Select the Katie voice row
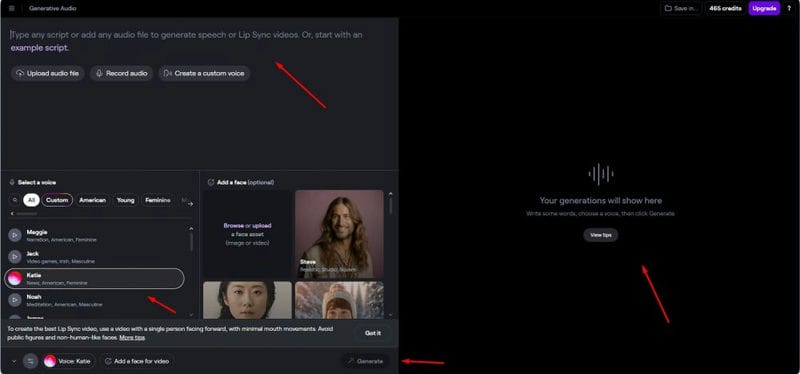Screen dimensions: 800x374 (x=94, y=279)
